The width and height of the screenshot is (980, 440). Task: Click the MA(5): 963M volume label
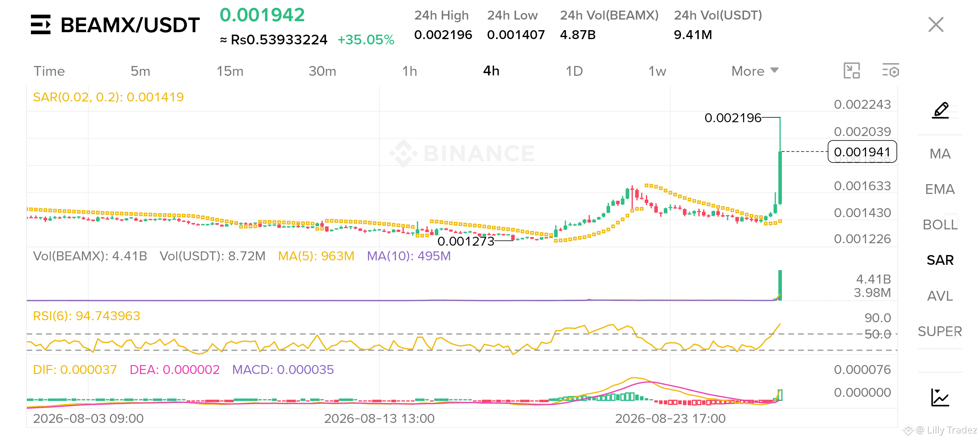point(316,256)
